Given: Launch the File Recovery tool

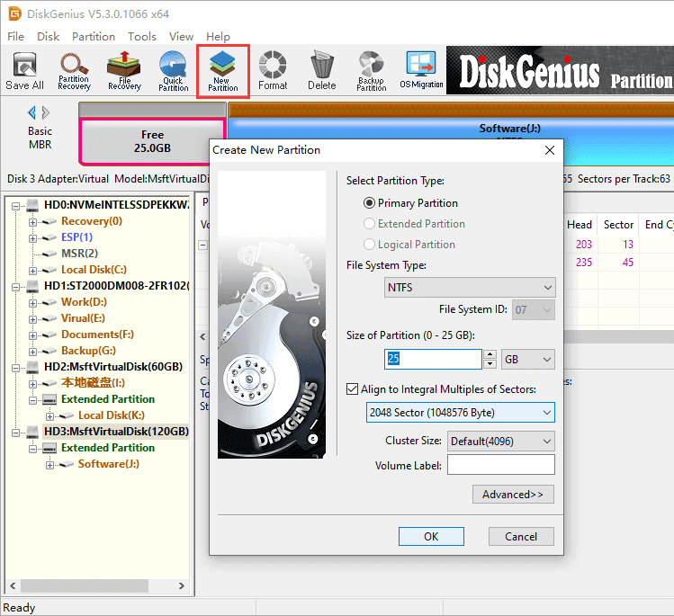Looking at the screenshot, I should (123, 71).
